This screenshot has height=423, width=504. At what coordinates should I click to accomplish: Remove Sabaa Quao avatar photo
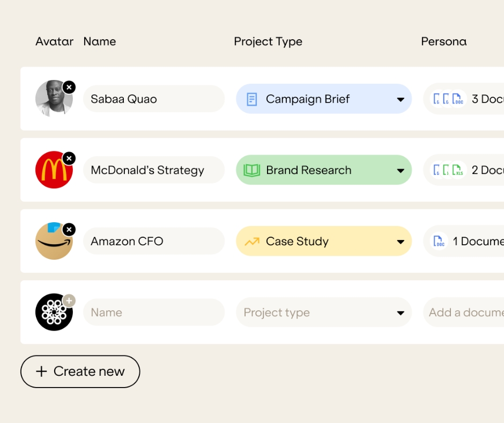[69, 87]
